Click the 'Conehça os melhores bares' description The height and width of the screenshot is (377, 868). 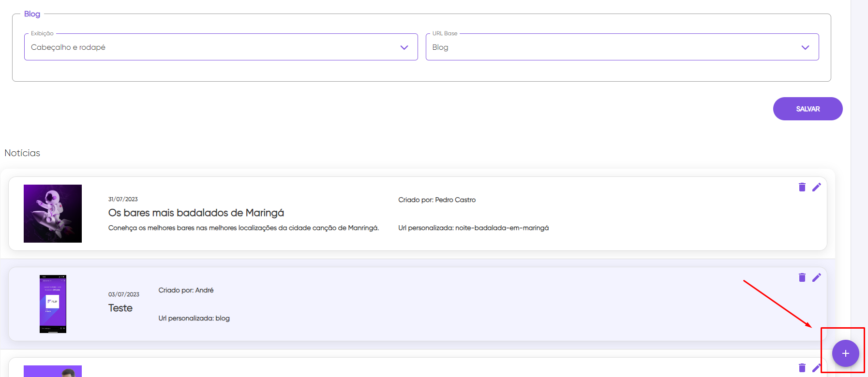pyautogui.click(x=243, y=228)
